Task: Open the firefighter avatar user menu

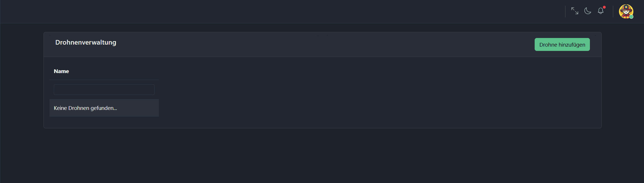Action: tap(626, 12)
